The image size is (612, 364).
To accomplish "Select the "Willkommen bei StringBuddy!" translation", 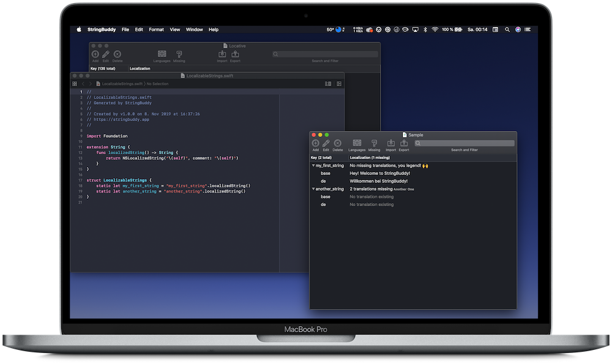I will 379,181.
